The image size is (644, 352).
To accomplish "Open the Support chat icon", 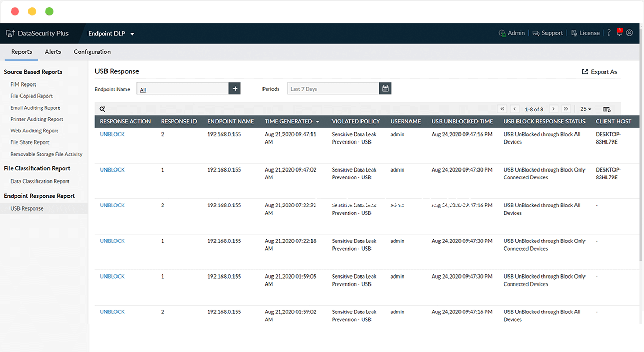I will (536, 33).
